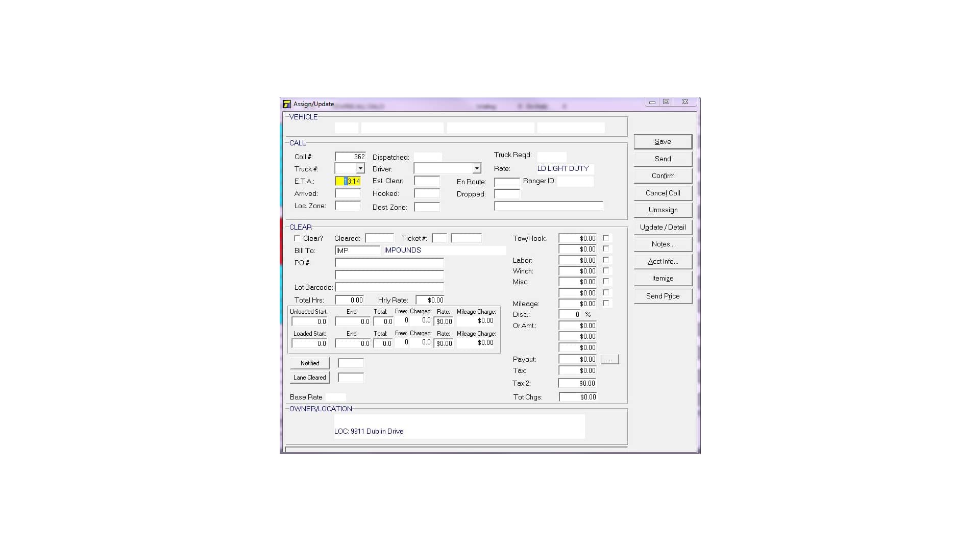Click the Payout ellipsis browse button

click(609, 360)
